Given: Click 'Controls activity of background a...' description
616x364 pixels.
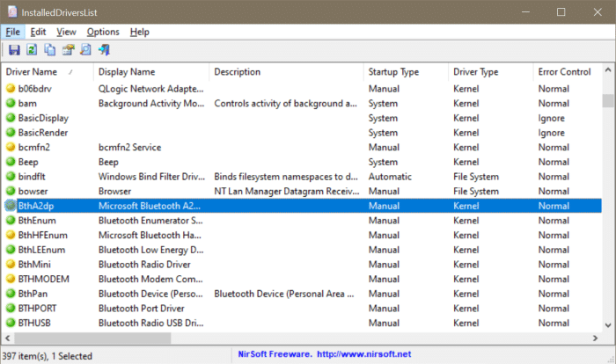Looking at the screenshot, I should coord(286,103).
